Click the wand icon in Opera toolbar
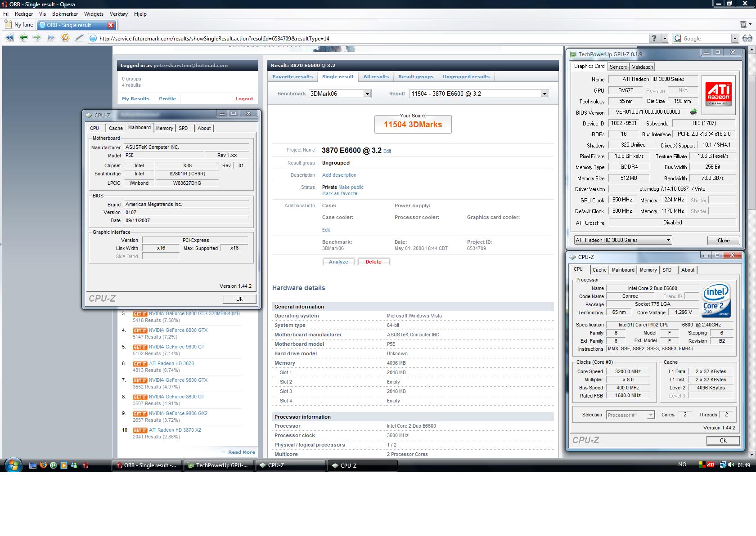This screenshot has width=756, height=536. (79, 38)
